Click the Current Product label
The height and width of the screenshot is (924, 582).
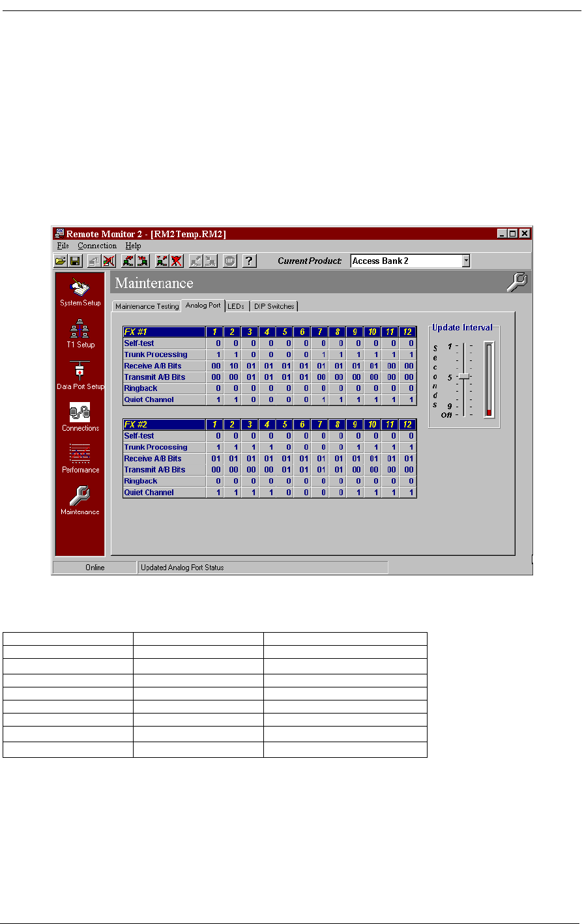[x=310, y=261]
